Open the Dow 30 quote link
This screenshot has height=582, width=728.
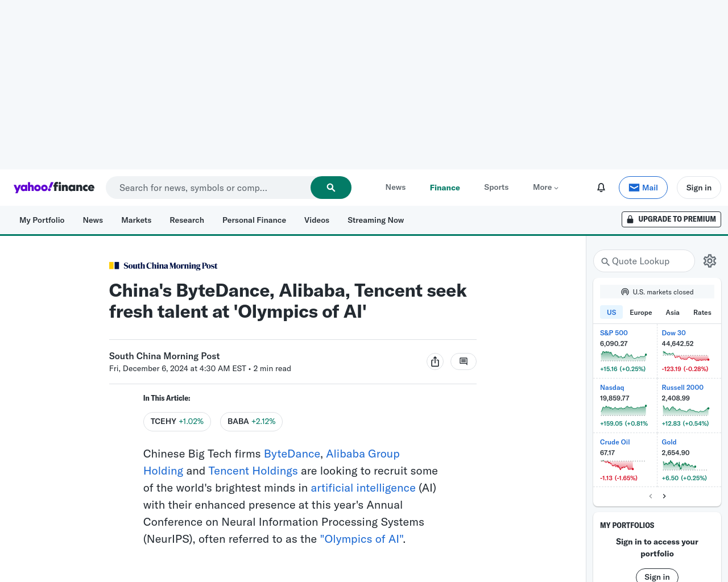click(x=673, y=333)
